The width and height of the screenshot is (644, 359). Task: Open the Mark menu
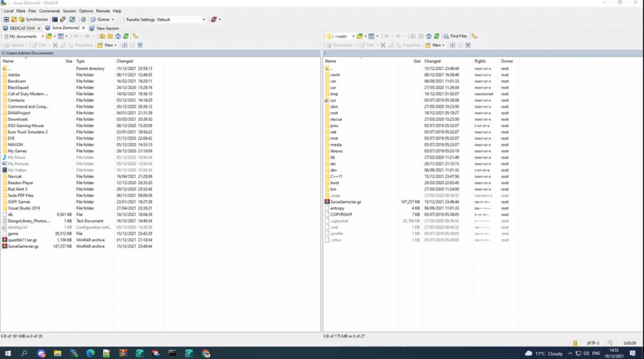tap(21, 11)
